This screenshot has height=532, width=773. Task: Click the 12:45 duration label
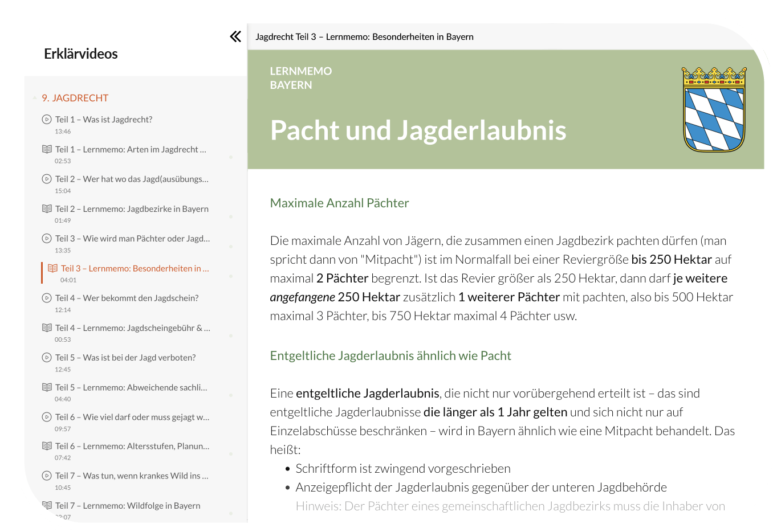pyautogui.click(x=63, y=370)
